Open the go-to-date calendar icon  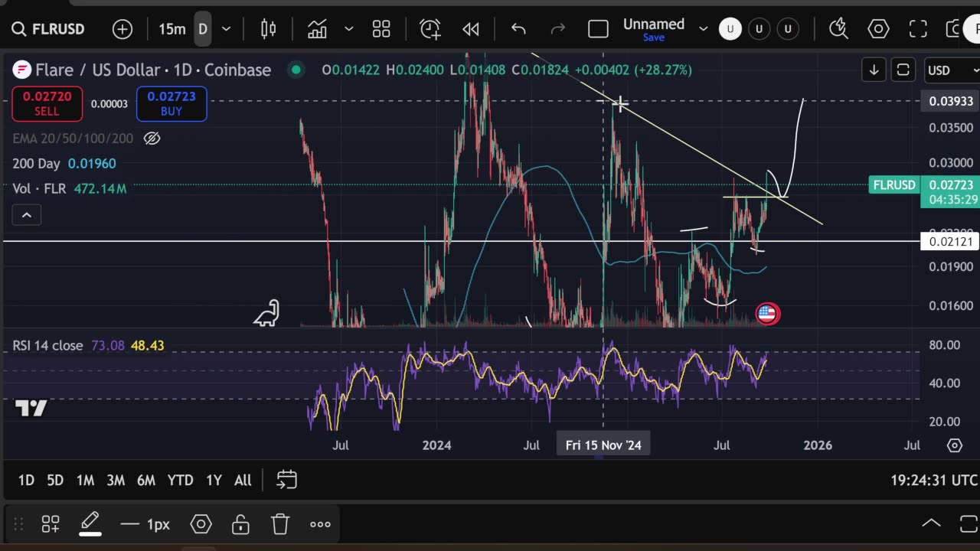coord(286,480)
